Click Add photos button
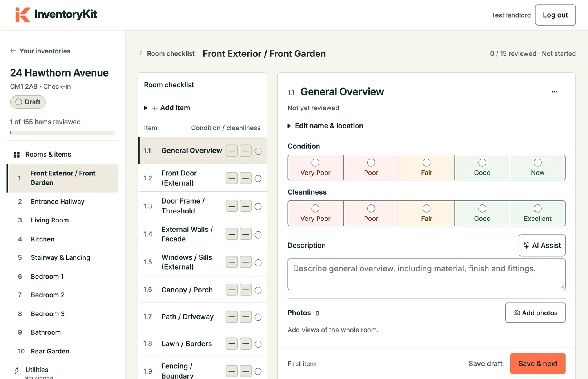588x379 pixels. (535, 313)
